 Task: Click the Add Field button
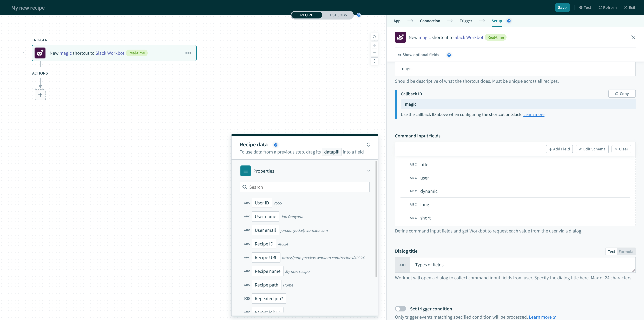(x=559, y=149)
